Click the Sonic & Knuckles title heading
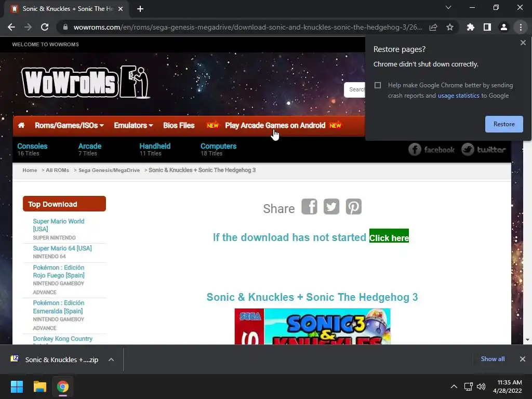The width and height of the screenshot is (532, 399). tap(312, 297)
